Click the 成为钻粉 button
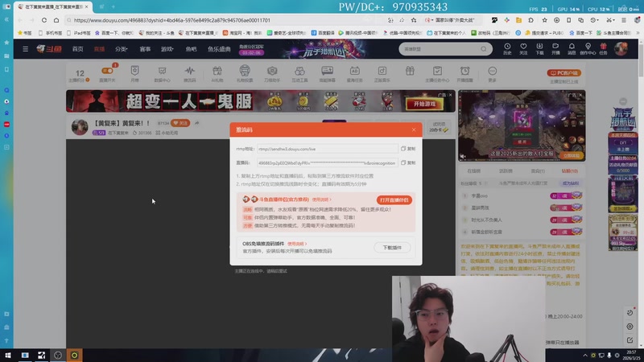Image resolution: width=644 pixels, height=362 pixels. pyautogui.click(x=570, y=183)
